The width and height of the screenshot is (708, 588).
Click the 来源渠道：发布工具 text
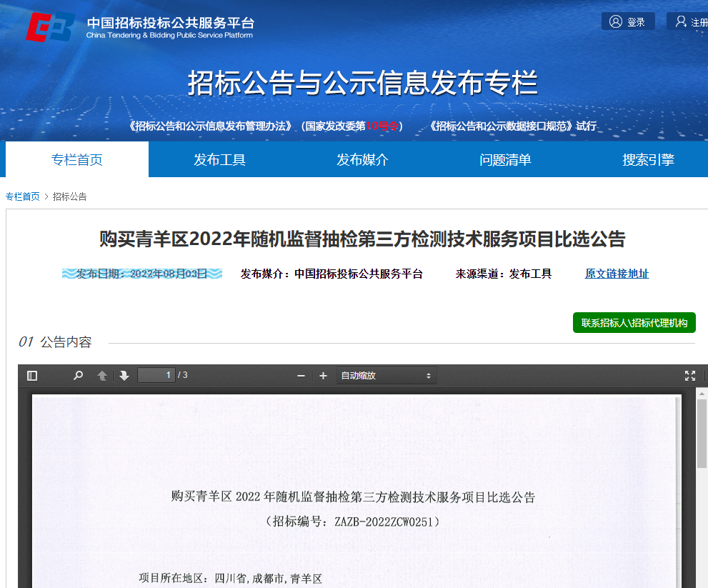(504, 274)
